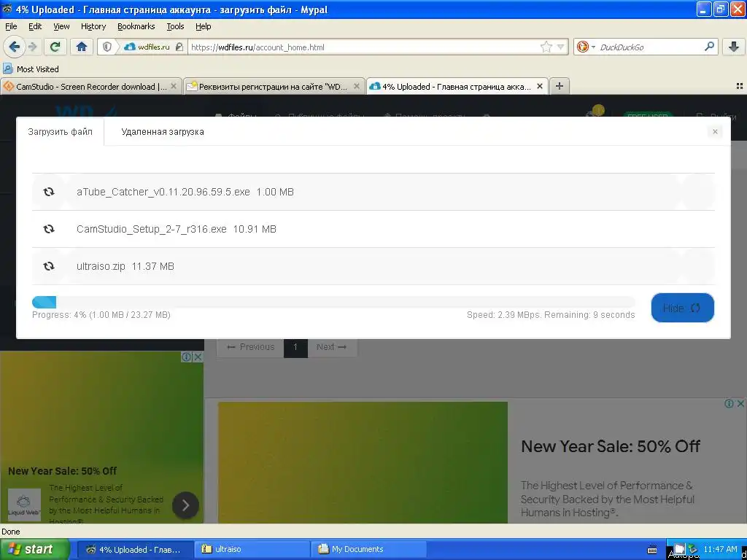
Task: Close the CamStudio browser tab
Action: pos(174,86)
